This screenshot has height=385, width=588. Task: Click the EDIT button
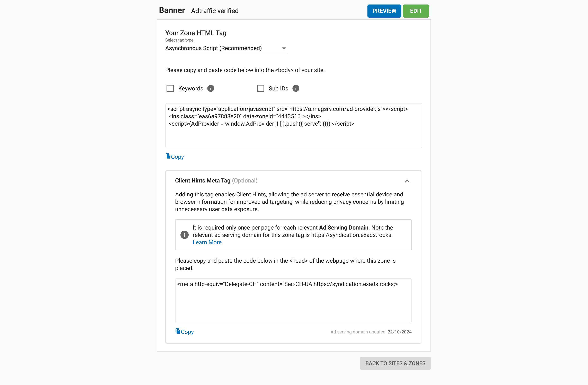pyautogui.click(x=416, y=11)
